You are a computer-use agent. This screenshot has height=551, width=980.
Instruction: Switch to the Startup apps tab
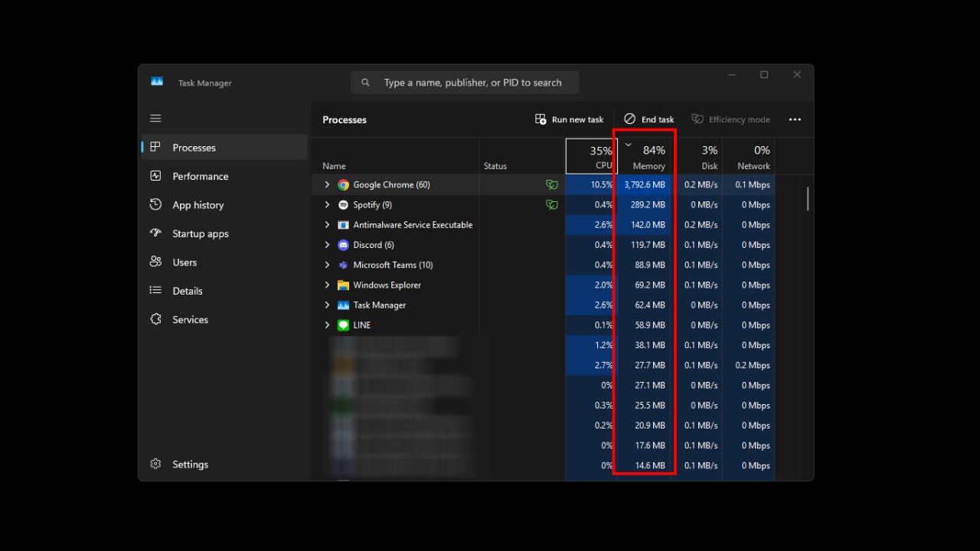point(224,233)
